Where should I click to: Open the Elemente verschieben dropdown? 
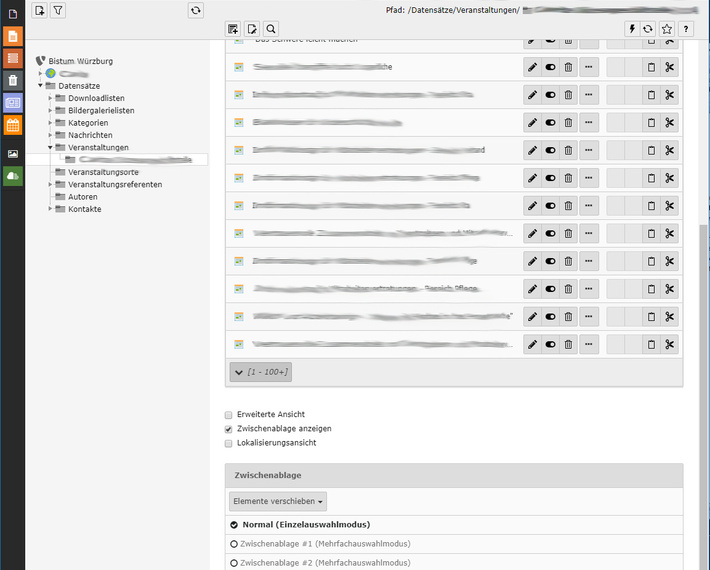click(278, 501)
